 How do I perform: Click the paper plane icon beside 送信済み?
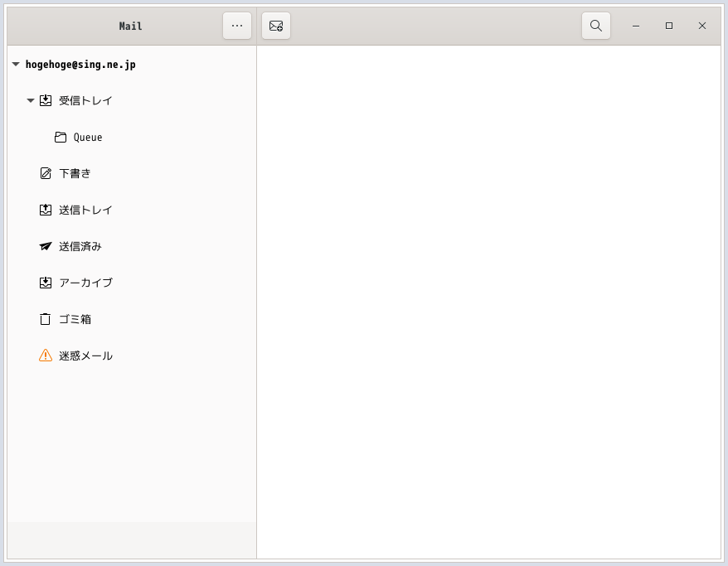tap(46, 246)
